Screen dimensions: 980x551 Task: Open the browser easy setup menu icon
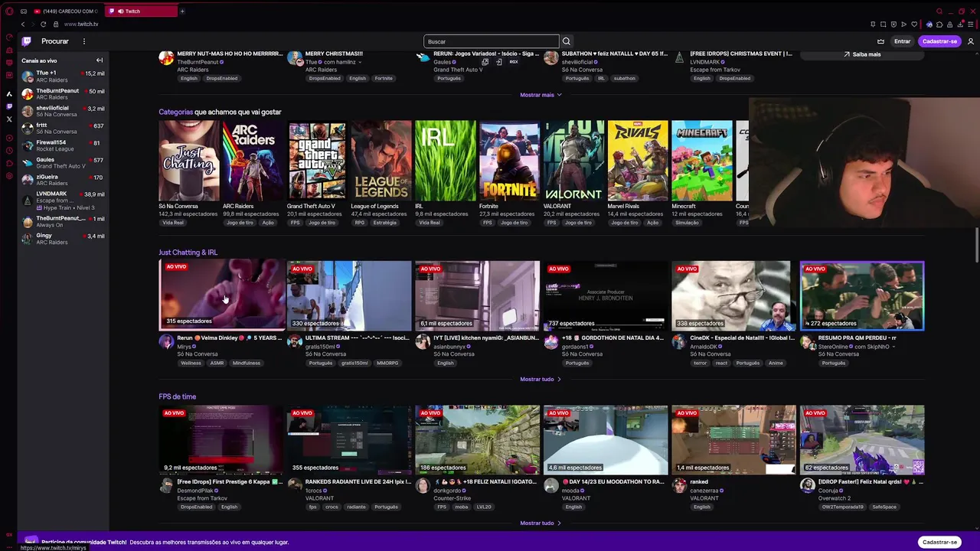click(x=970, y=24)
